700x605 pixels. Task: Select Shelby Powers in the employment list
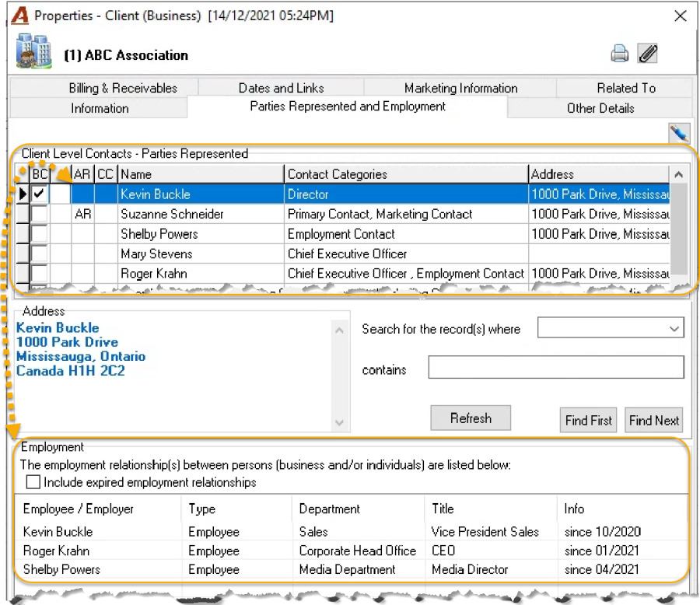coord(351,569)
